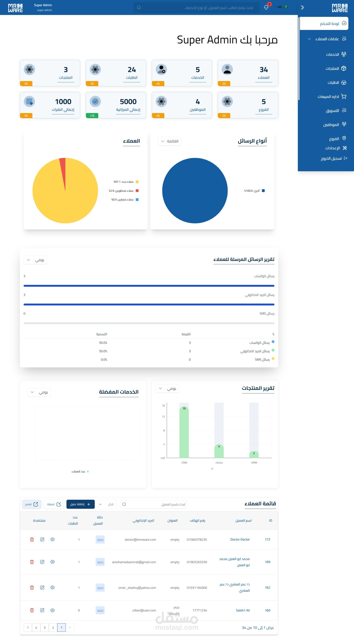Open the 'التسويق' sidebar item
Image resolution: width=354 pixels, height=644 pixels.
[336, 110]
